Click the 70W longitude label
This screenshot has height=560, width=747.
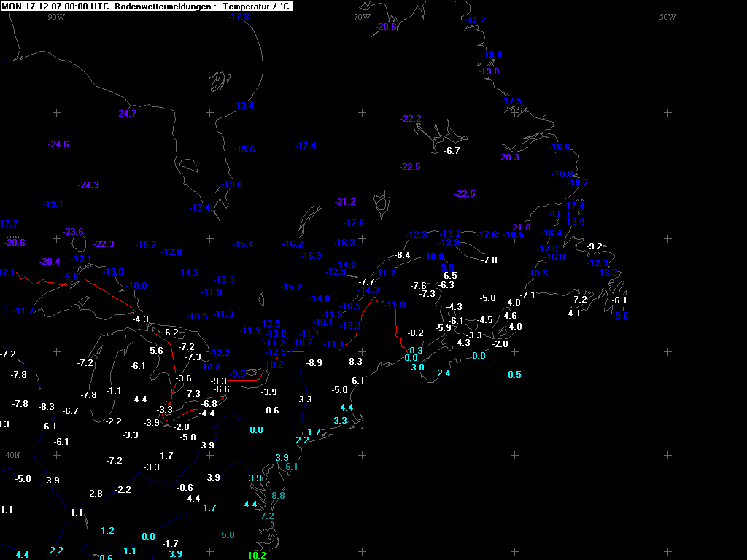point(362,17)
